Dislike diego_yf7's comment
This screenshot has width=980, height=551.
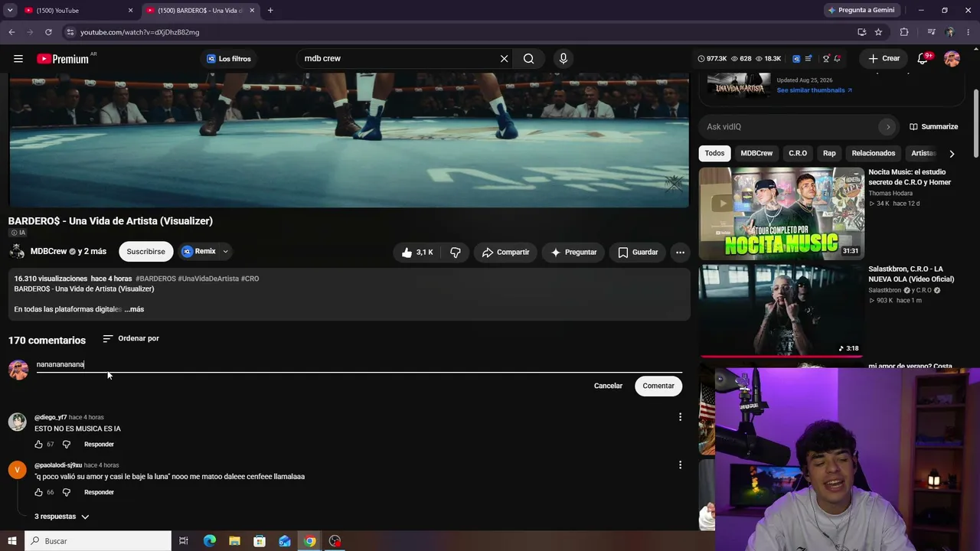point(67,445)
